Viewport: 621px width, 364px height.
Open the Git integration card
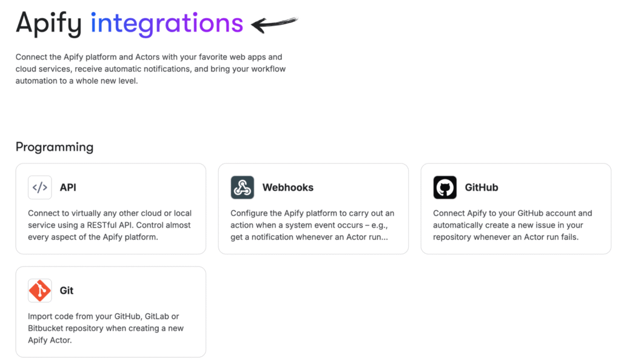click(x=110, y=311)
